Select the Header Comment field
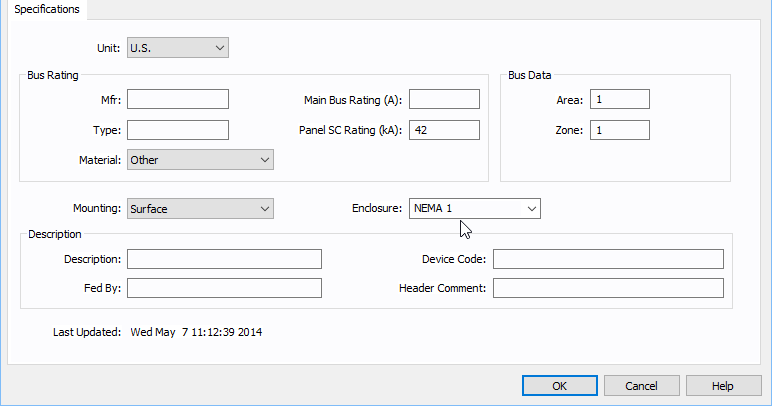Viewport: 772px width, 406px height. tap(607, 288)
